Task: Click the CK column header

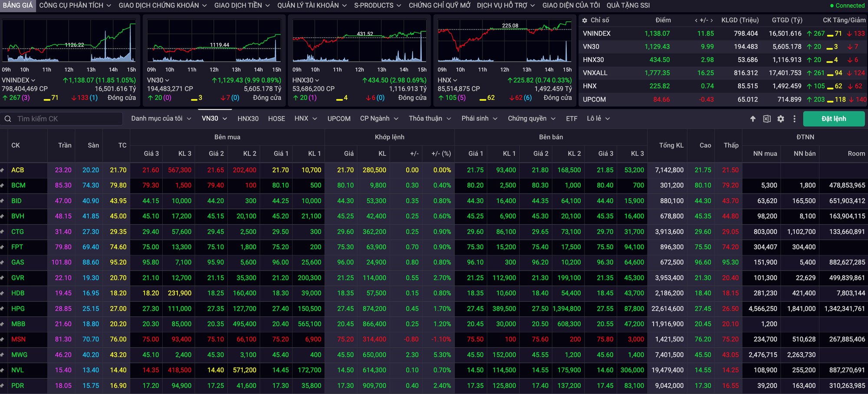Action: (x=16, y=145)
